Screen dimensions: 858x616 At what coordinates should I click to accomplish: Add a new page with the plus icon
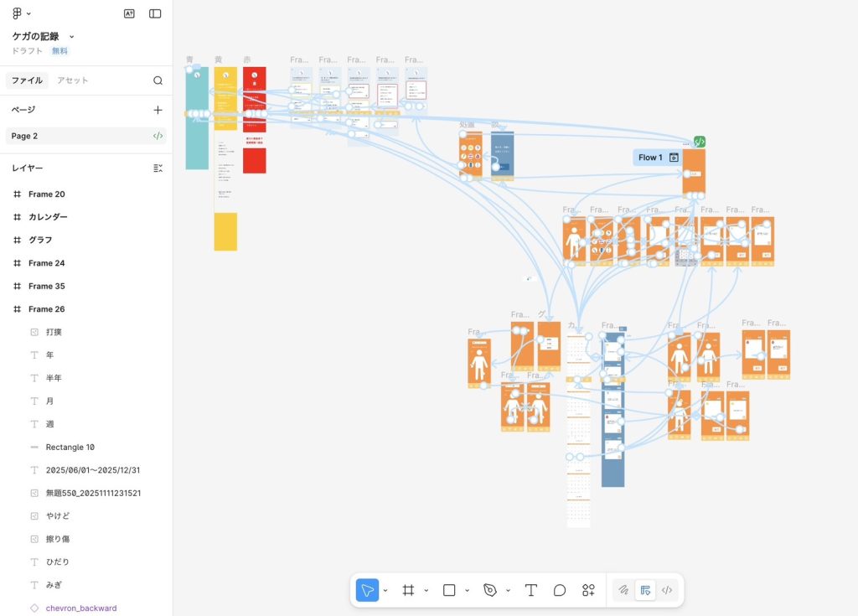tap(158, 110)
